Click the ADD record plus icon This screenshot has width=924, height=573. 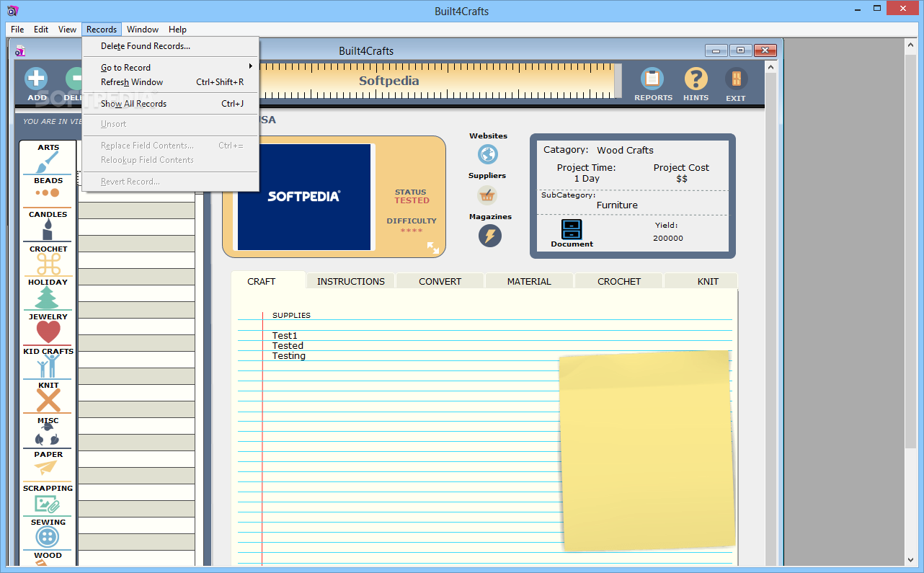tap(36, 78)
